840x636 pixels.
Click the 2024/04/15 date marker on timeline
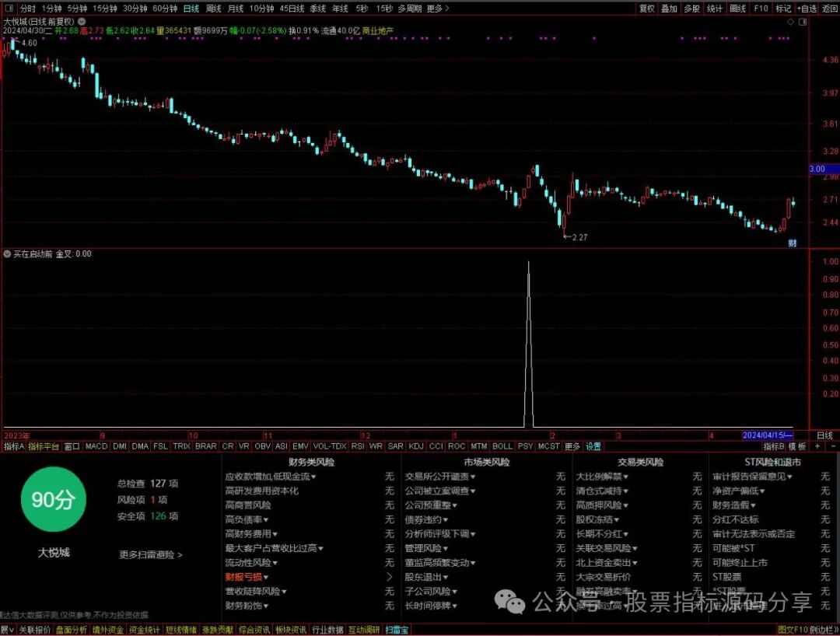point(767,435)
